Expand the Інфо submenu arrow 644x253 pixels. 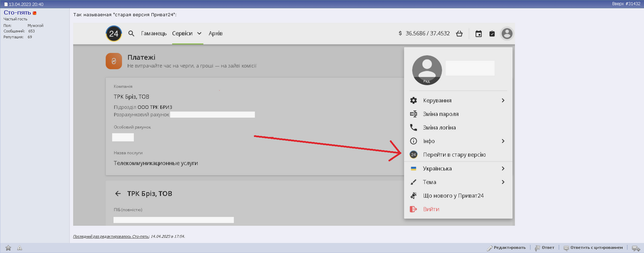click(503, 141)
